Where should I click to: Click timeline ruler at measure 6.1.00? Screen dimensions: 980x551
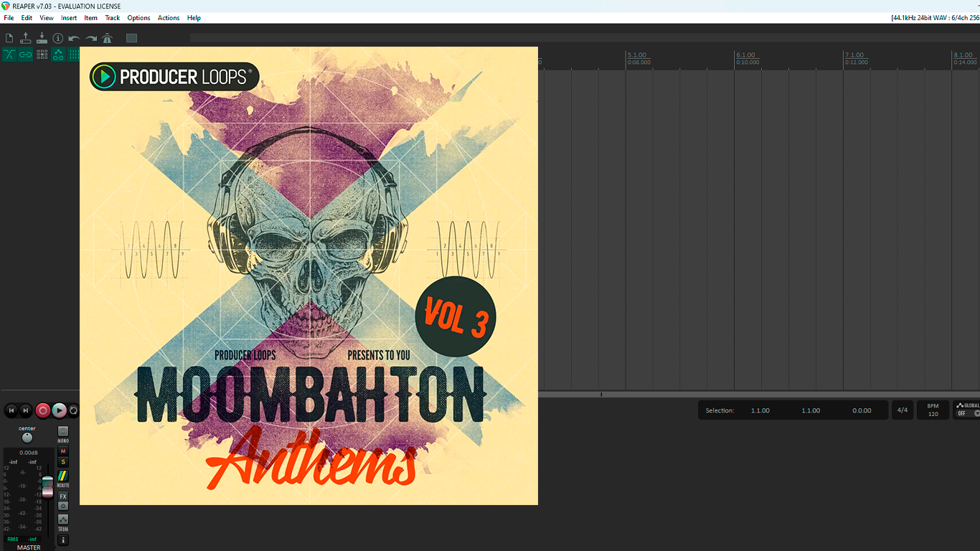click(745, 55)
